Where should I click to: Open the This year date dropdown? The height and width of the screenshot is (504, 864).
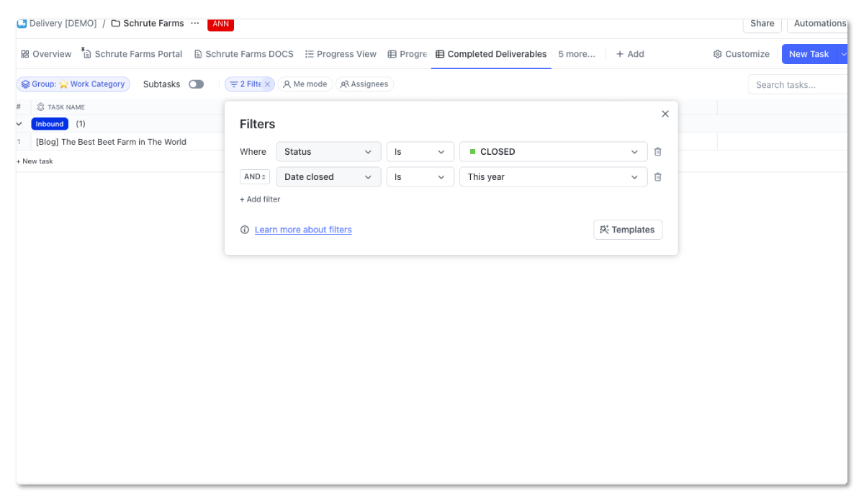tap(553, 176)
